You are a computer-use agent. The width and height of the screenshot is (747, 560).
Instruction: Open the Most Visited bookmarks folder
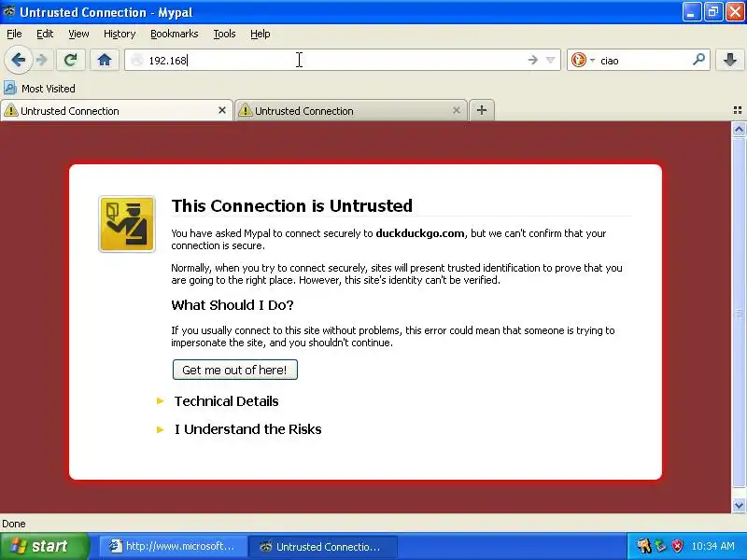tap(39, 89)
